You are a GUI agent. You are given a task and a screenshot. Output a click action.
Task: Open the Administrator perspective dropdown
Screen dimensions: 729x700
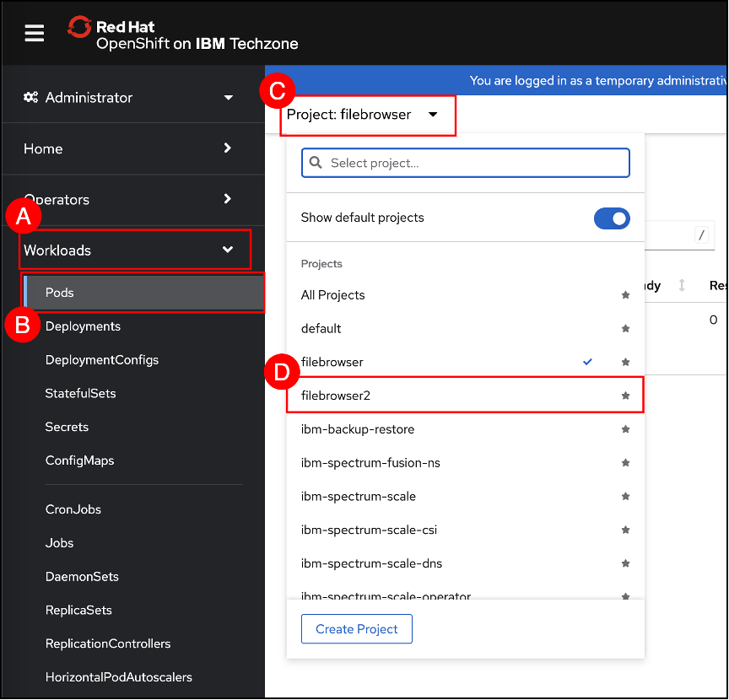[x=129, y=98]
